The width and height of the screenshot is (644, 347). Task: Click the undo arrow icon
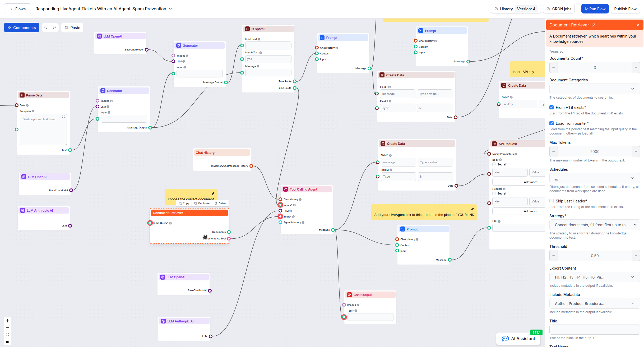[x=46, y=28]
